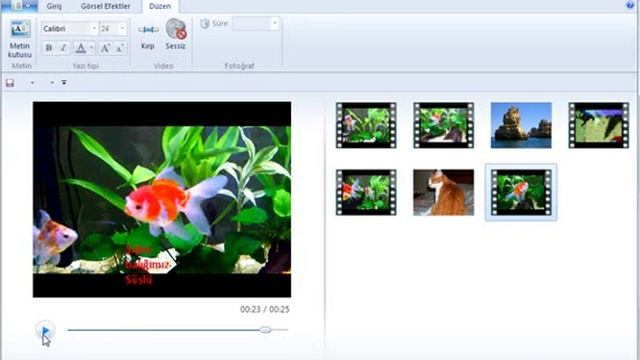Open the Süre duration dropdown
The width and height of the screenshot is (640, 360).
click(275, 24)
